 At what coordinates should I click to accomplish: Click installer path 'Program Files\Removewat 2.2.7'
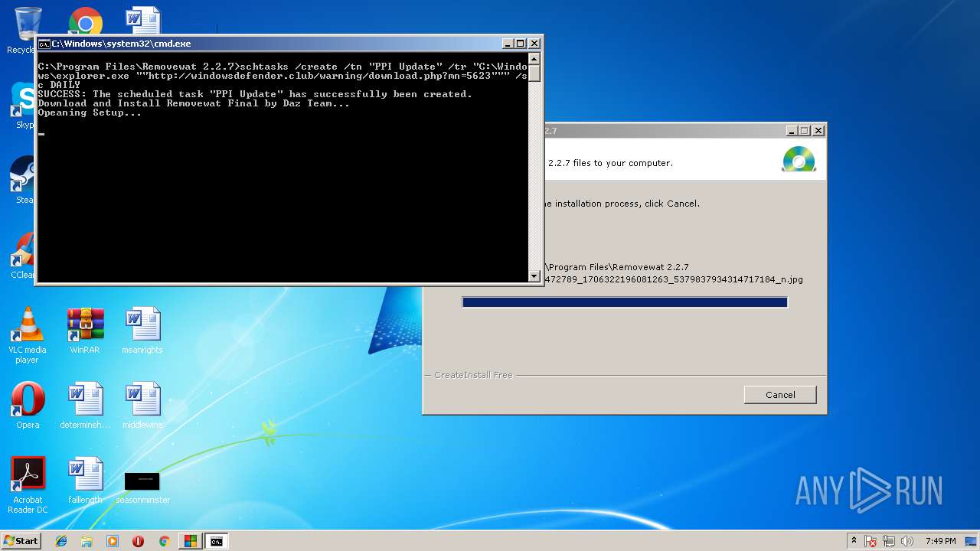[x=616, y=267]
